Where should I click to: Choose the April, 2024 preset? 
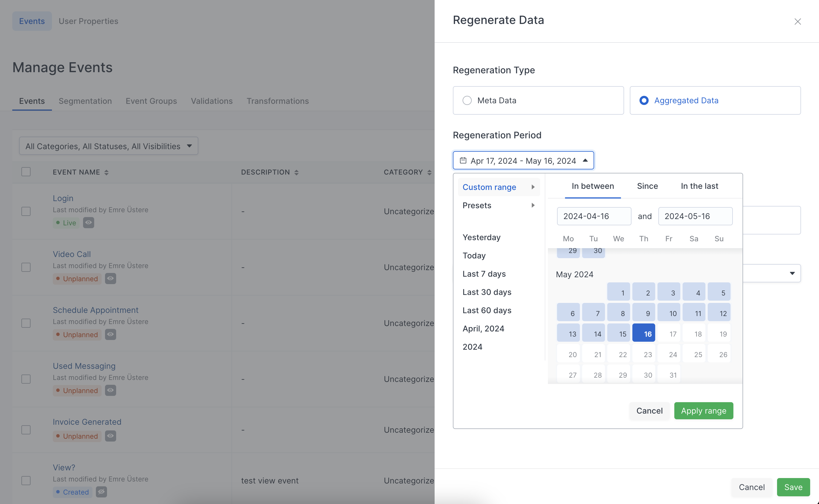(483, 329)
